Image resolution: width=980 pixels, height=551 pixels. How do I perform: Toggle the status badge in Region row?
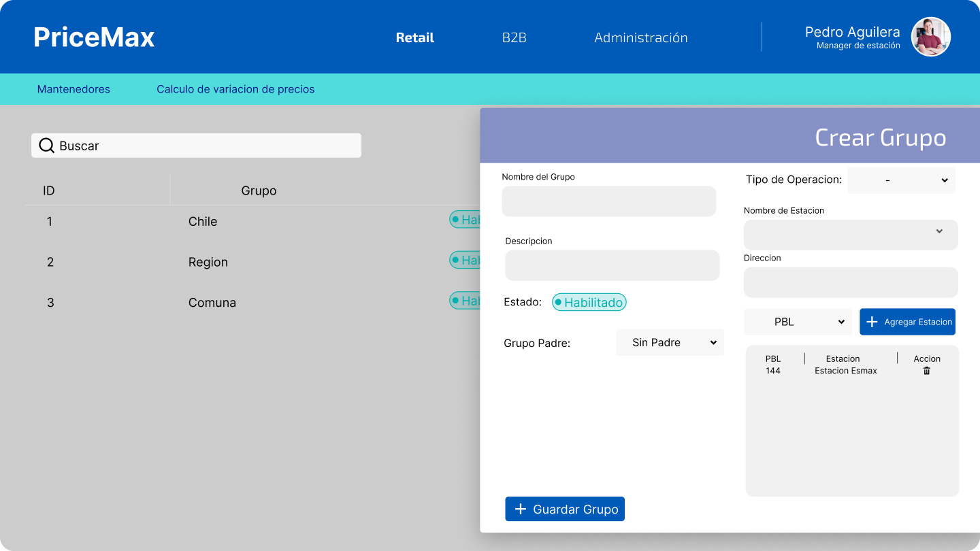tap(465, 260)
